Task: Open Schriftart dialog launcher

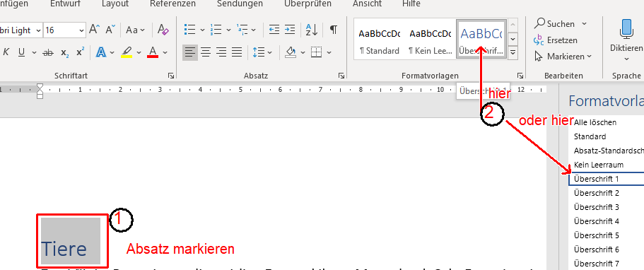Action: click(x=171, y=76)
